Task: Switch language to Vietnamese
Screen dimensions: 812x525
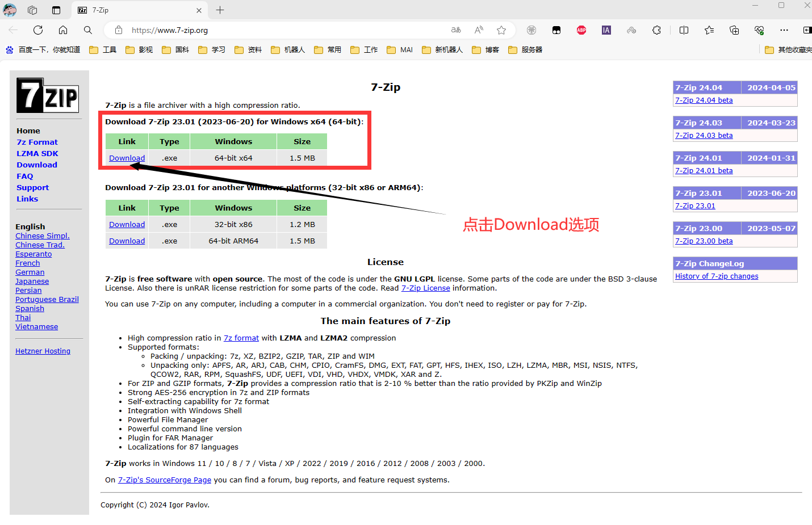Action: [x=37, y=327]
